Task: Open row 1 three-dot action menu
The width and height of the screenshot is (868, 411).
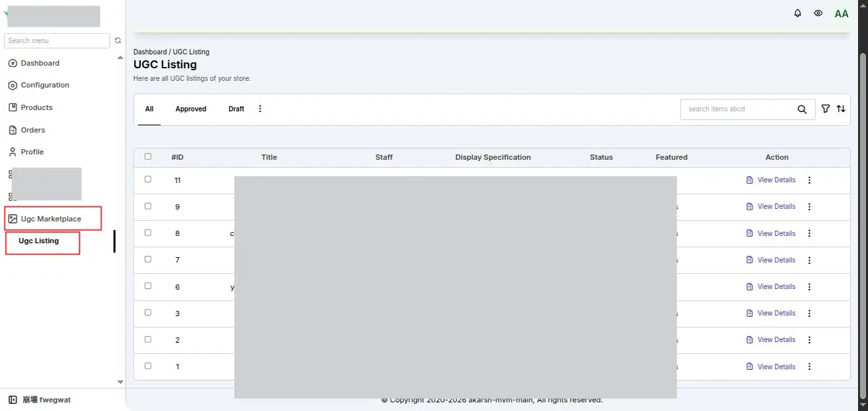Action: pos(809,367)
